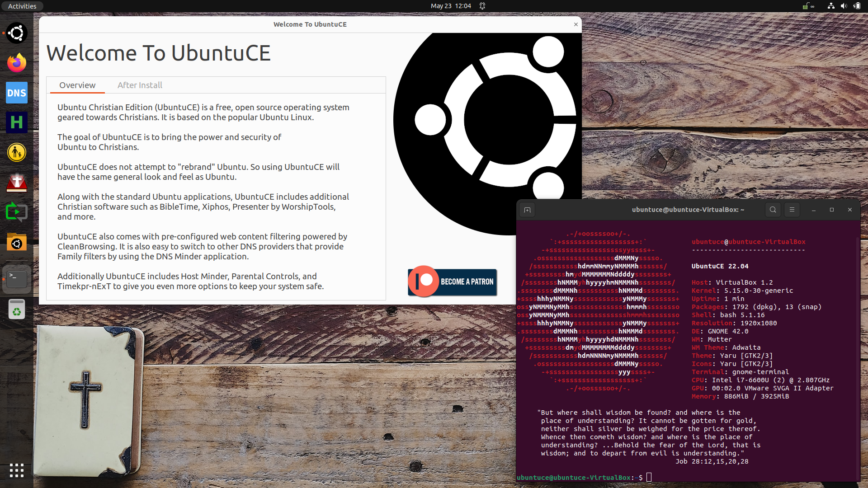Open the Trash icon in dock
This screenshot has height=488, width=868.
17,310
